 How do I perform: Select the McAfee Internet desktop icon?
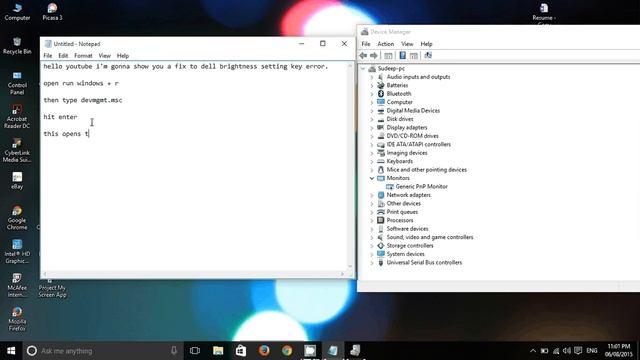point(17,285)
